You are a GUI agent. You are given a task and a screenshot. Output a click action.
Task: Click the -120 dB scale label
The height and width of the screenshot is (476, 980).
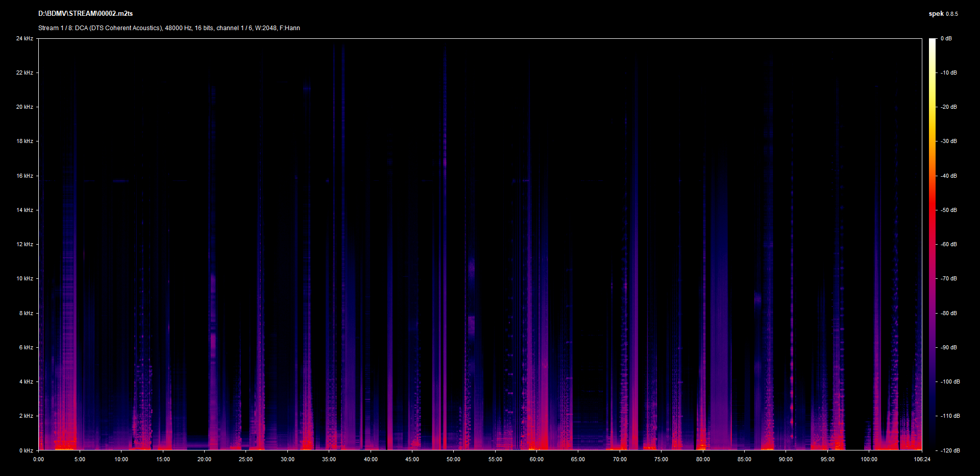pos(950,450)
